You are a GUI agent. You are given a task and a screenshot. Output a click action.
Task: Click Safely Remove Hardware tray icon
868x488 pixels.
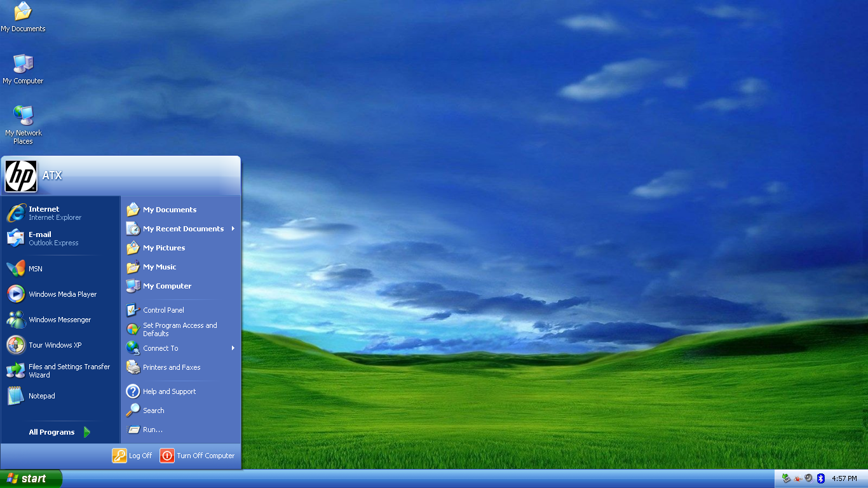(786, 478)
